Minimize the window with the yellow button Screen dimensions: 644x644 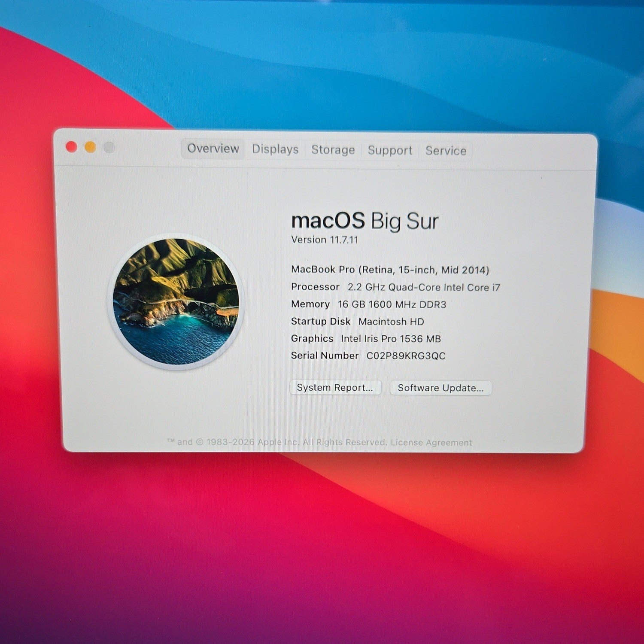[91, 147]
